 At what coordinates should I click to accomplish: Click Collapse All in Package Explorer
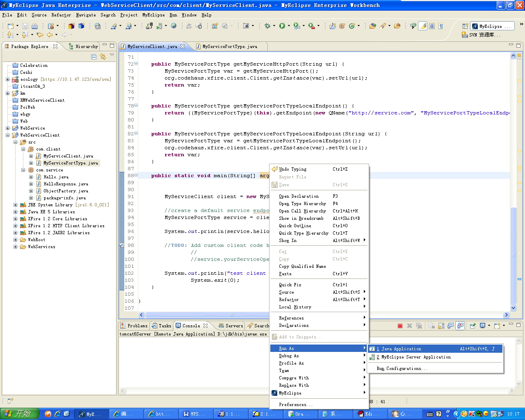coord(94,57)
